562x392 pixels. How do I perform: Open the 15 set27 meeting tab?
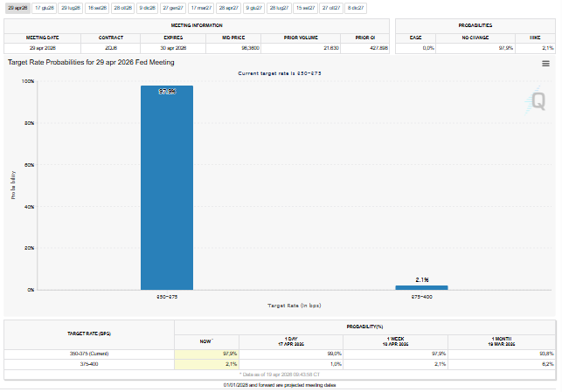click(305, 7)
